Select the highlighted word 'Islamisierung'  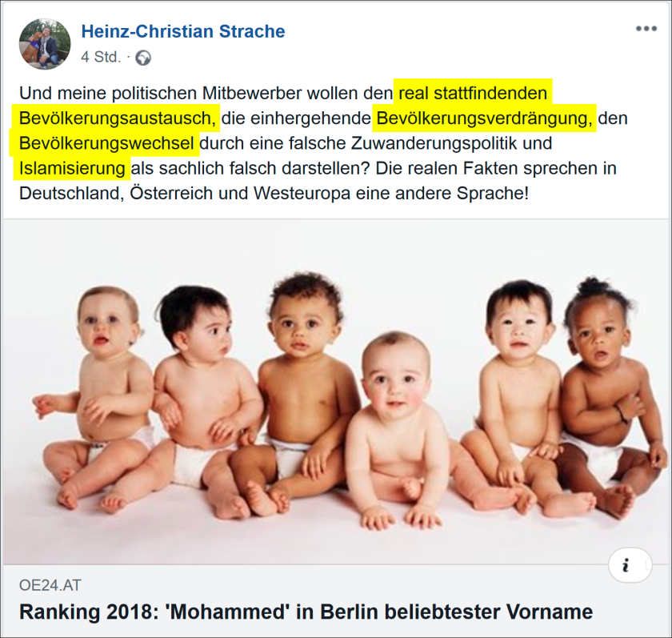72,168
